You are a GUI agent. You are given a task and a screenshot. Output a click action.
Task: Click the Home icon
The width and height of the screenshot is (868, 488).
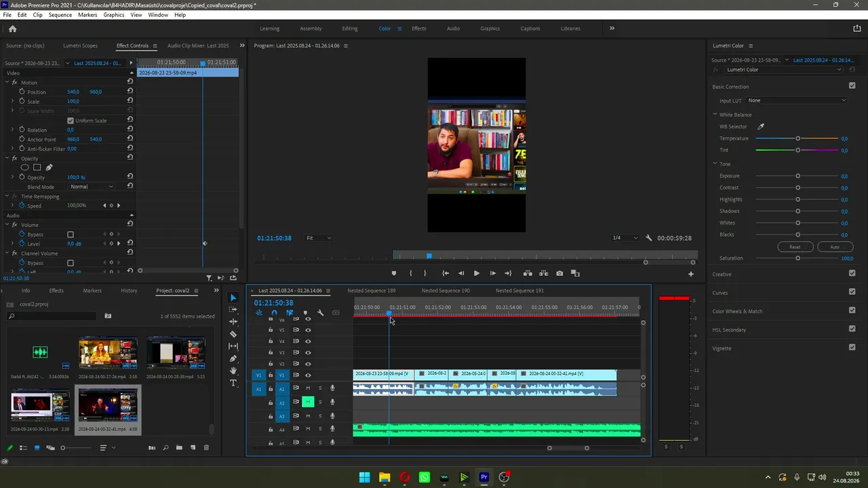tap(12, 28)
